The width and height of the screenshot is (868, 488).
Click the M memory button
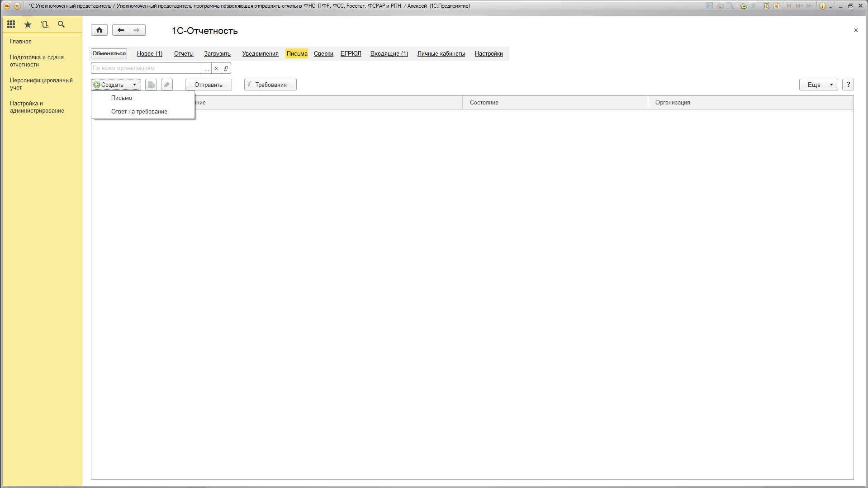(789, 6)
